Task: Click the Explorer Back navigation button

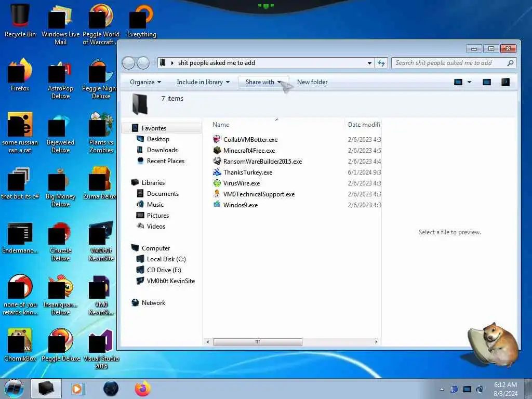Action: pos(128,63)
